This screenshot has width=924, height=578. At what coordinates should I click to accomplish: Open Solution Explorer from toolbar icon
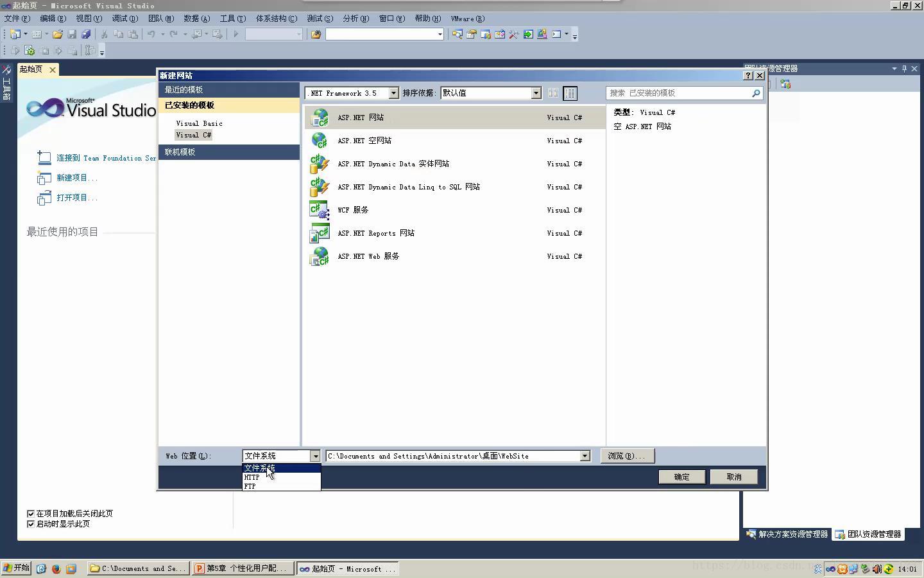[x=458, y=34]
